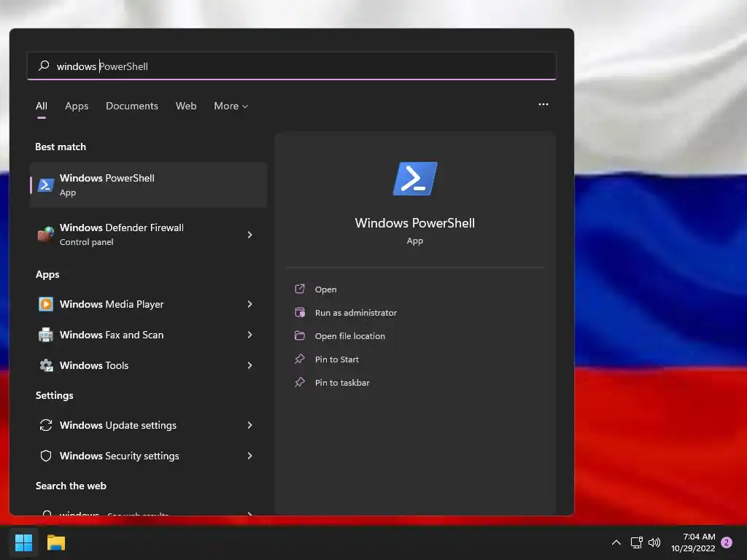Click the search magnifier icon in search box
The height and width of the screenshot is (560, 747).
44,66
